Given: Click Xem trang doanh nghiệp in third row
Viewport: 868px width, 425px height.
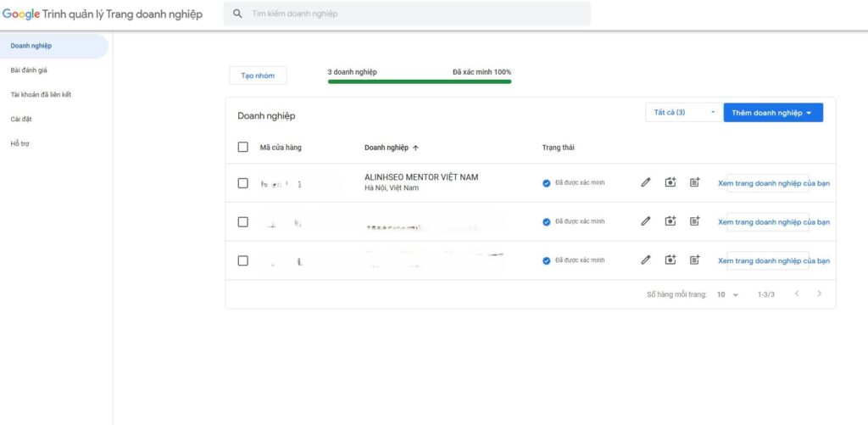Looking at the screenshot, I should (773, 260).
